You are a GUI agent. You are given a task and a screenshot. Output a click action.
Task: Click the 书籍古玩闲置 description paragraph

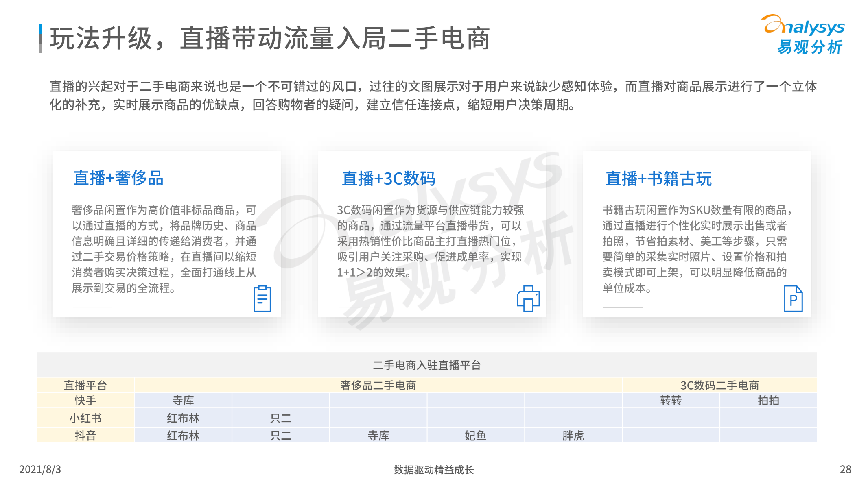click(697, 249)
